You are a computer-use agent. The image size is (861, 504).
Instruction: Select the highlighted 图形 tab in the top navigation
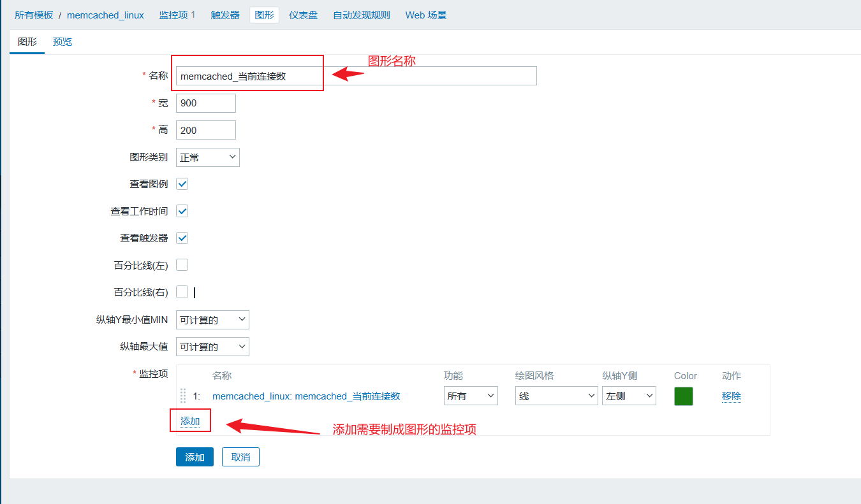coord(264,15)
